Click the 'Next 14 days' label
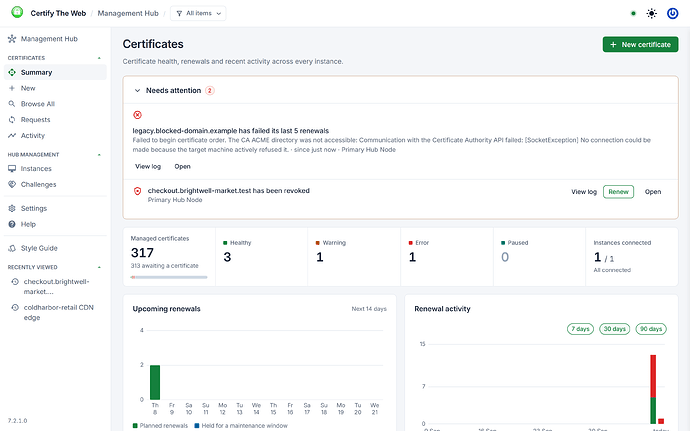 (x=369, y=309)
